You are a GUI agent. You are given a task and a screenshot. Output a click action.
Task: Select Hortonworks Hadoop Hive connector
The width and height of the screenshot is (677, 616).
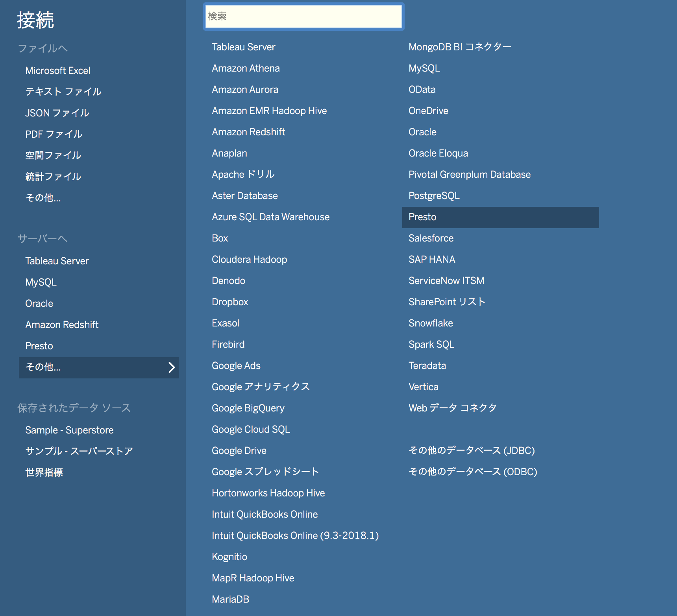click(x=268, y=493)
